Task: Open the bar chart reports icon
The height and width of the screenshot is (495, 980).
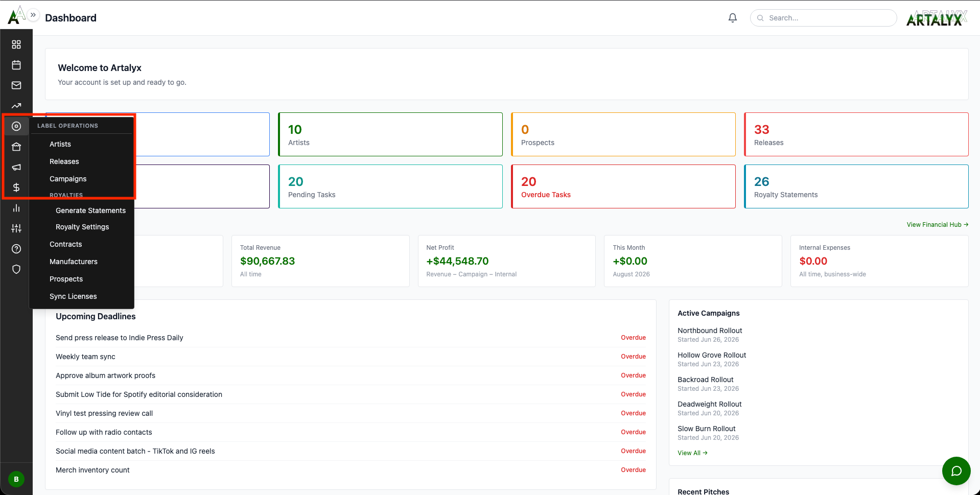Action: [16, 208]
